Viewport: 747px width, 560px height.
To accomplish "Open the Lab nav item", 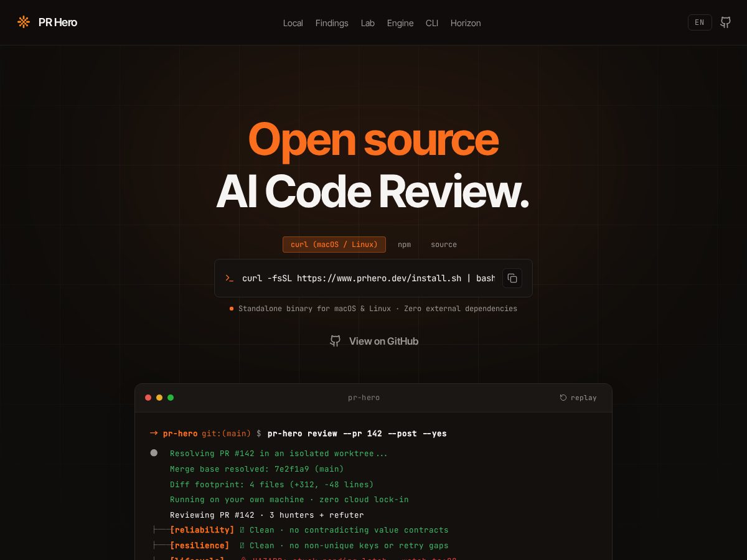I will tap(368, 23).
